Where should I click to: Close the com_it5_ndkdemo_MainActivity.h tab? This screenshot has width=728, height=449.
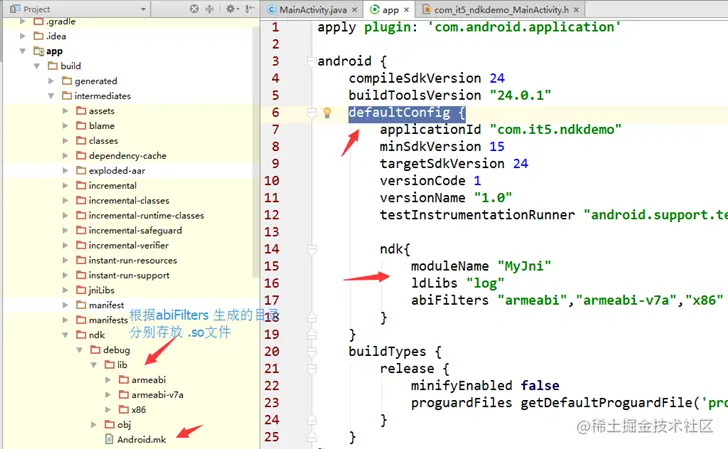(x=576, y=9)
